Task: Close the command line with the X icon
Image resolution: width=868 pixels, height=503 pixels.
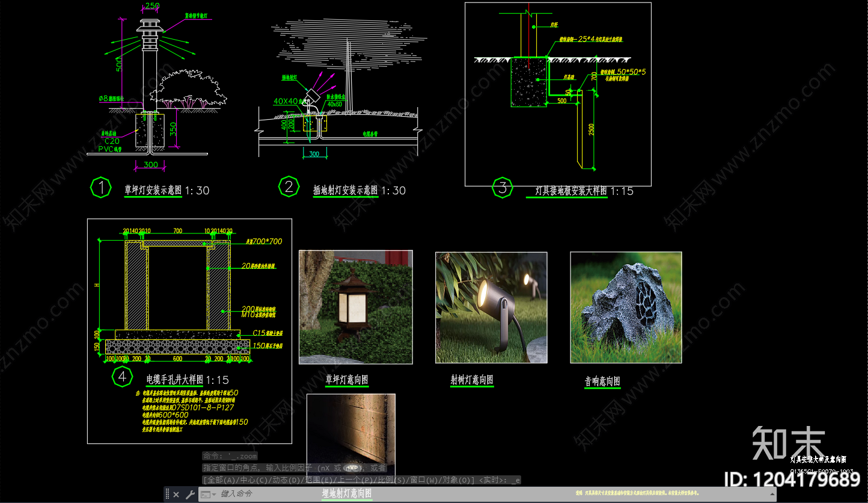Action: coord(176,495)
